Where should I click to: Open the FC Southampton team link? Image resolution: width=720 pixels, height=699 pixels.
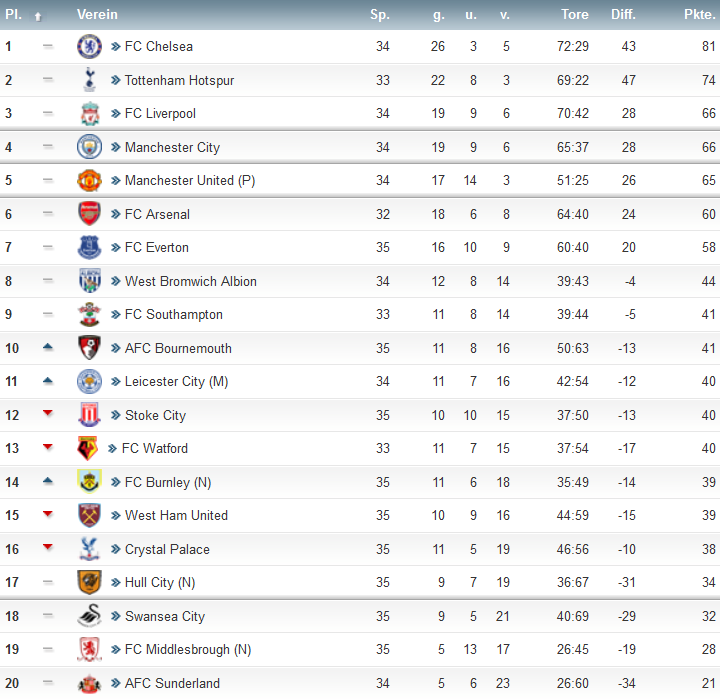(x=174, y=315)
